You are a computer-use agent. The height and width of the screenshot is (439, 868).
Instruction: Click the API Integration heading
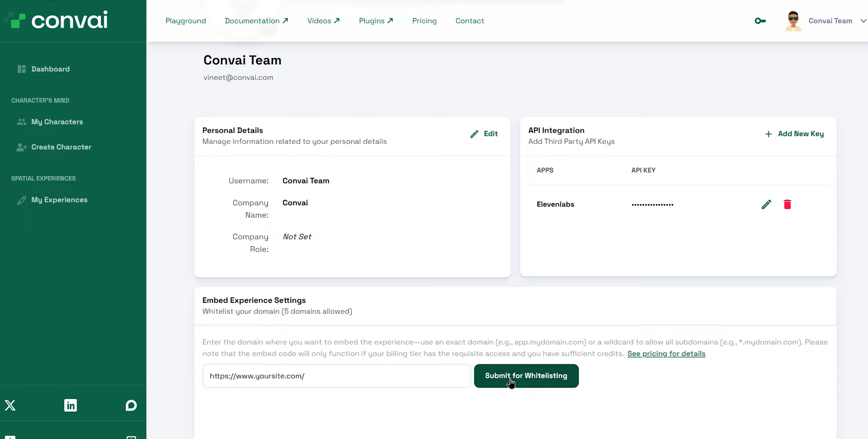pyautogui.click(x=556, y=130)
